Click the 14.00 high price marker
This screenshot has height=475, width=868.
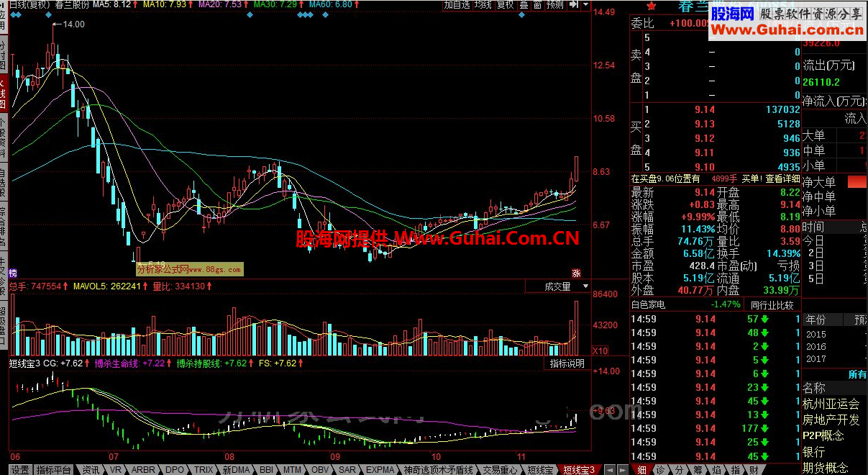(74, 24)
